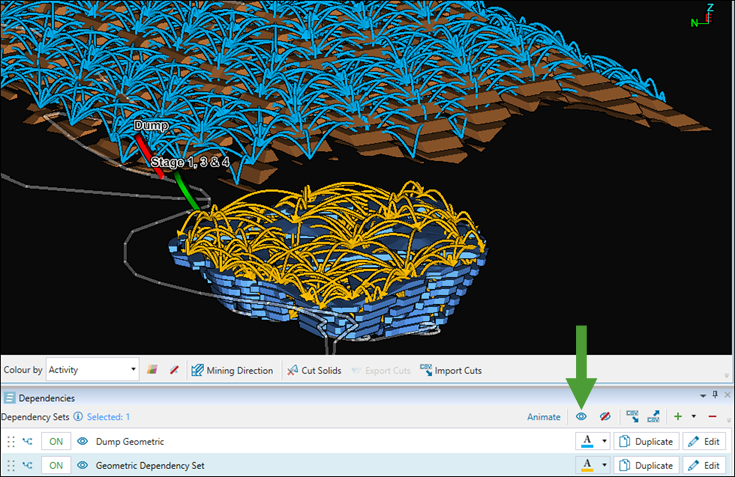Click Mining Direction in the toolbar

pos(231,370)
